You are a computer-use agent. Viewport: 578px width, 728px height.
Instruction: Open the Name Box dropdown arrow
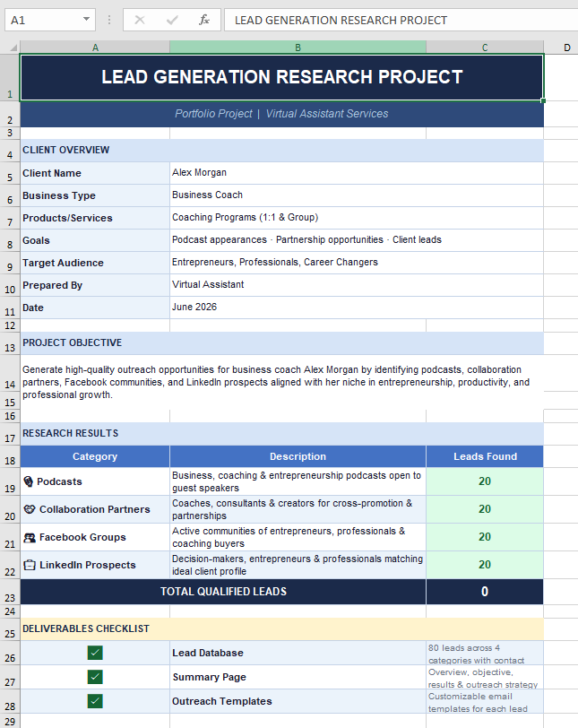point(86,20)
